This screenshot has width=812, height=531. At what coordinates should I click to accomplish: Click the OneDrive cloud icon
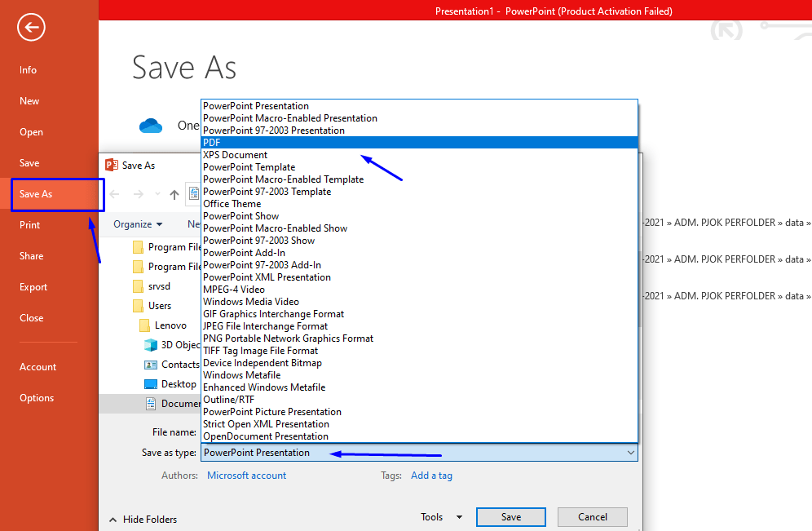point(151,125)
